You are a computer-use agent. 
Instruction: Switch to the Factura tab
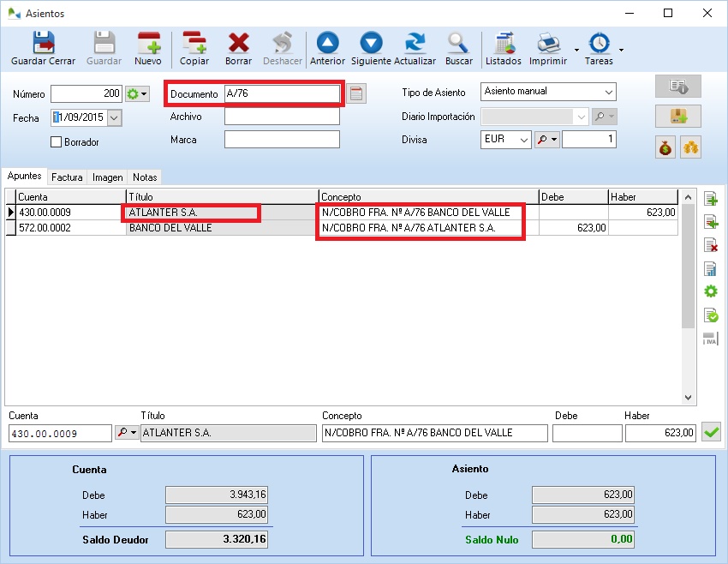pos(65,177)
